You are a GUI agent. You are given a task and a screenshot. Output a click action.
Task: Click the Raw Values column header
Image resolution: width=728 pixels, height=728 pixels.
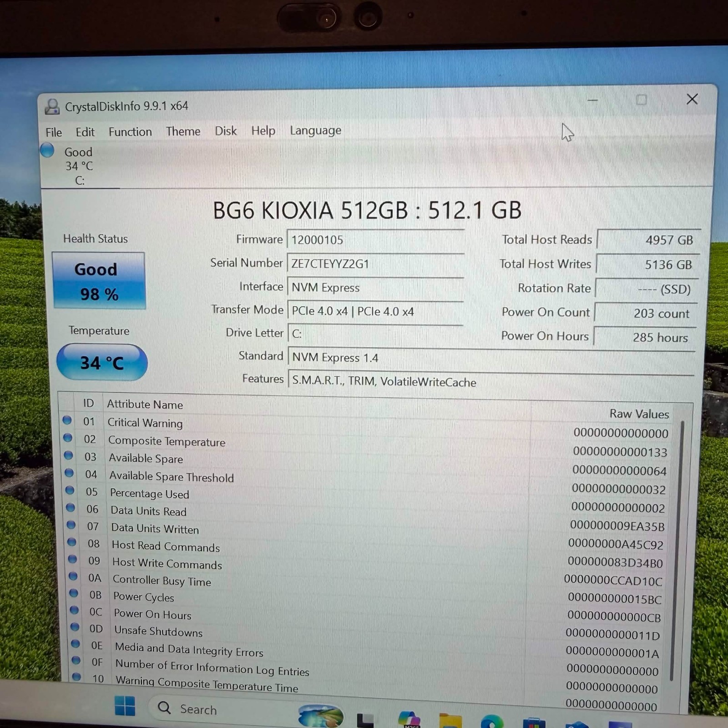pyautogui.click(x=639, y=414)
